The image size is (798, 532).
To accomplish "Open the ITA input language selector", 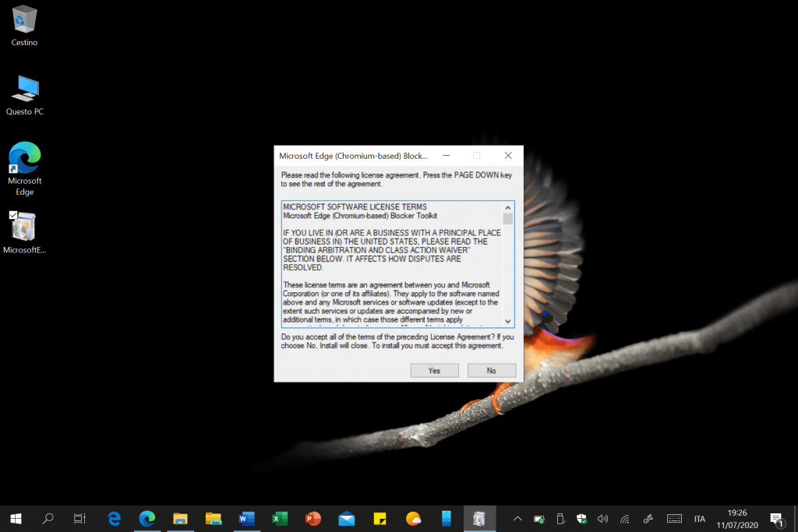I will pyautogui.click(x=699, y=519).
